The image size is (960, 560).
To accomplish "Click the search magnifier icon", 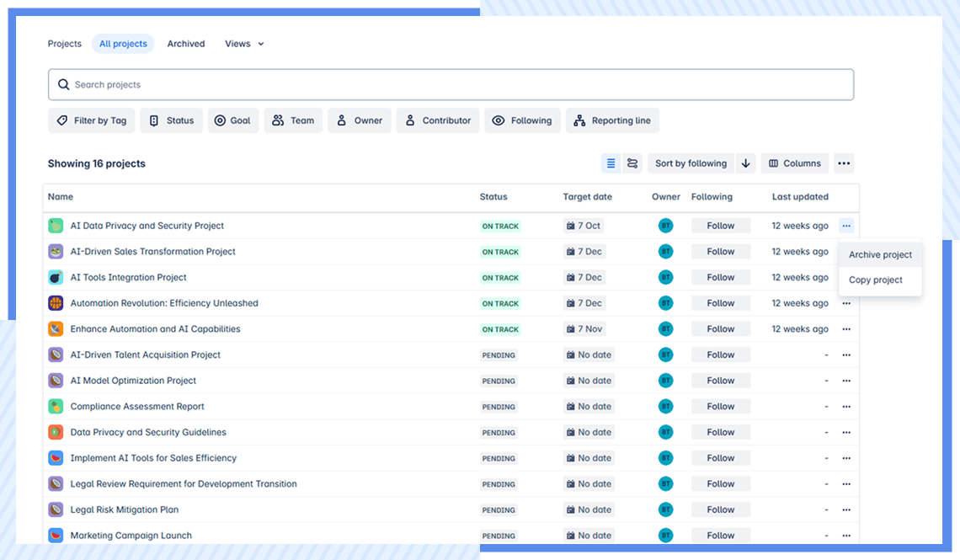I will tap(63, 84).
